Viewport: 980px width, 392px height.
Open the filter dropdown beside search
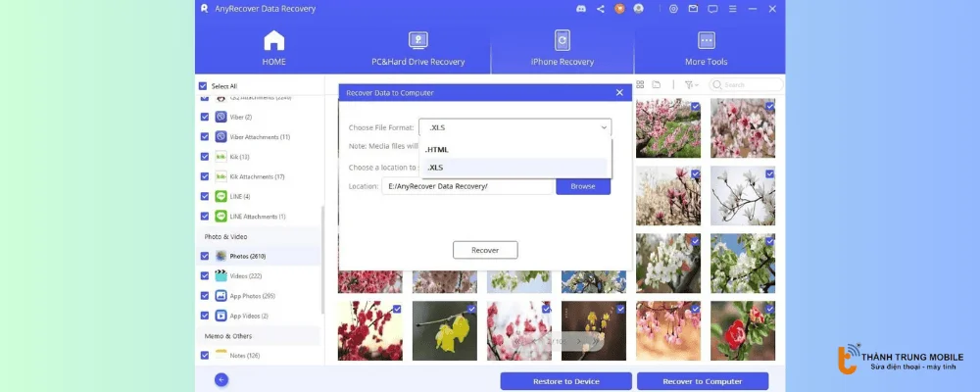[691, 85]
